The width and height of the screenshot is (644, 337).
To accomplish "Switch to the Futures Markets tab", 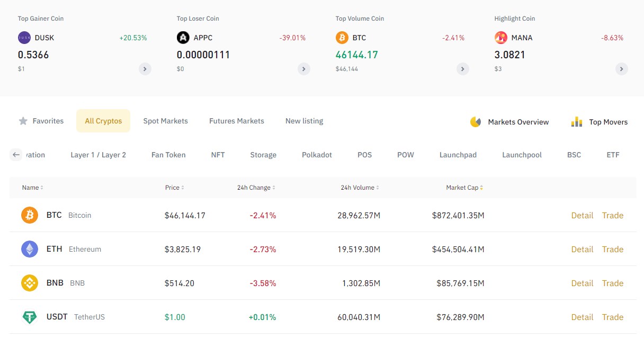I will click(236, 121).
